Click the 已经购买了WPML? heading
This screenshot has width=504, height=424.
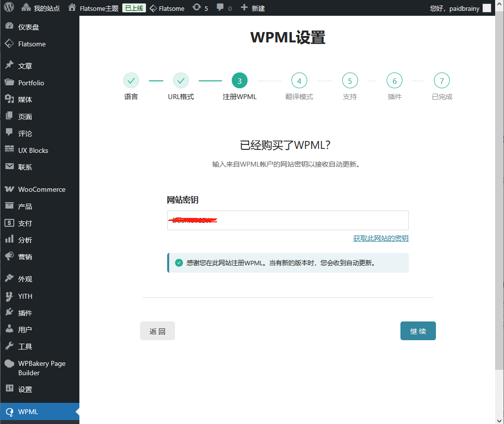click(x=285, y=145)
